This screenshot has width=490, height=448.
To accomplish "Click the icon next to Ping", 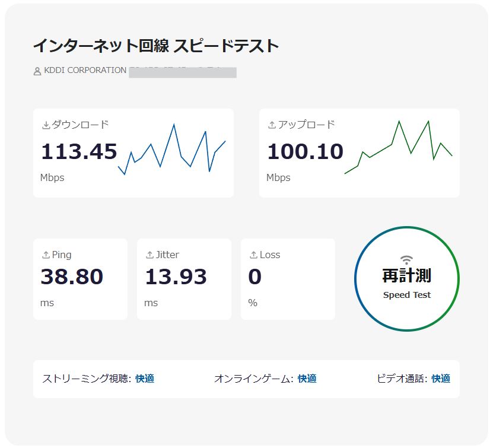I will pyautogui.click(x=46, y=255).
